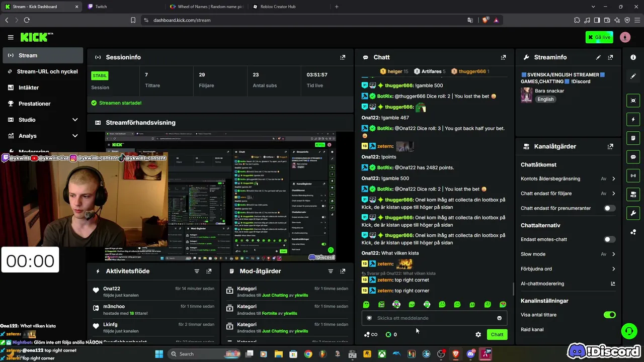Pop out the Chatt panel
Viewport: 644px width, 362px height.
tap(503, 57)
